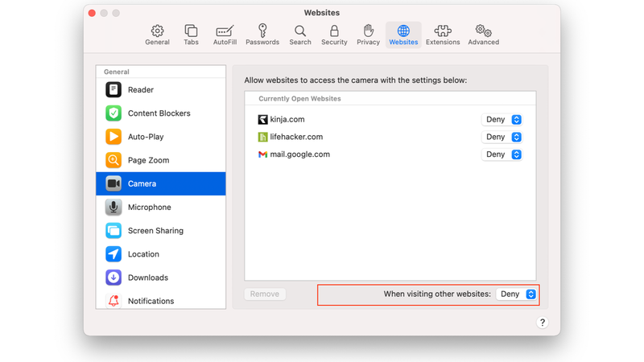
Task: Open the Deny dropdown for kinja.com
Action: 502,119
